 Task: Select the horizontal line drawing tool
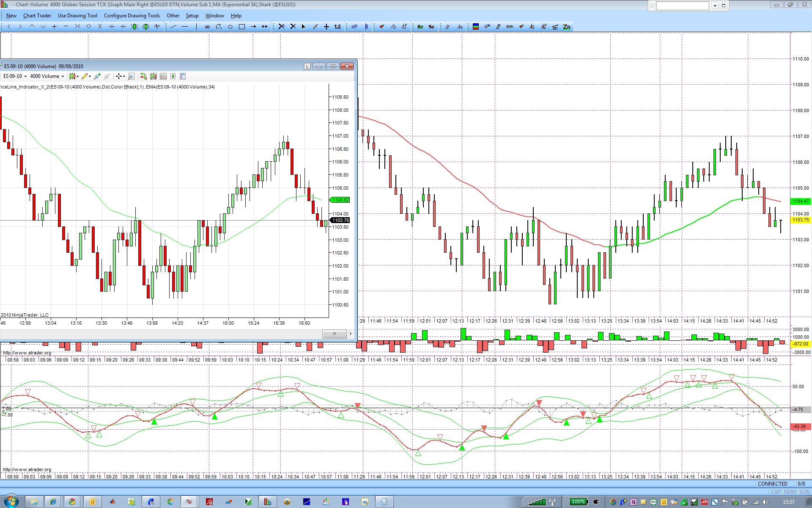coord(185,27)
